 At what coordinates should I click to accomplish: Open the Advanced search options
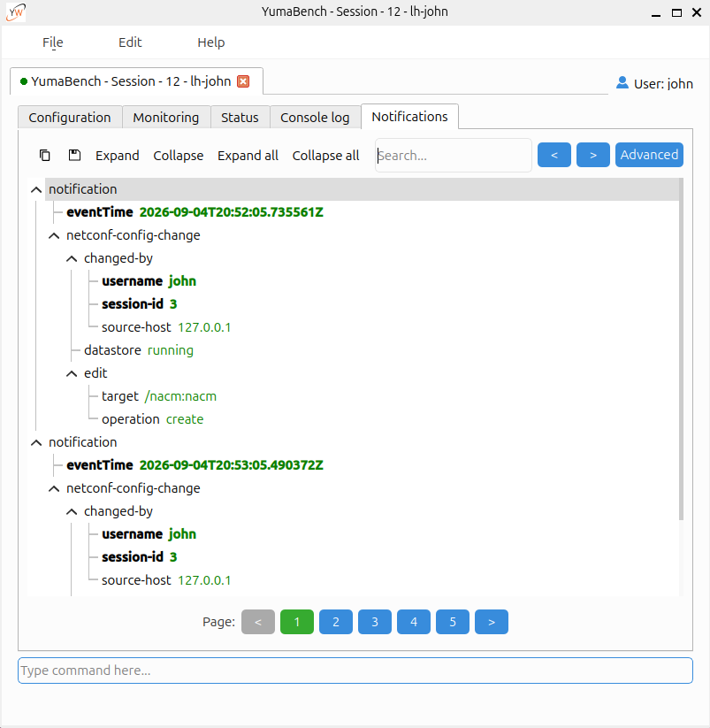click(649, 155)
